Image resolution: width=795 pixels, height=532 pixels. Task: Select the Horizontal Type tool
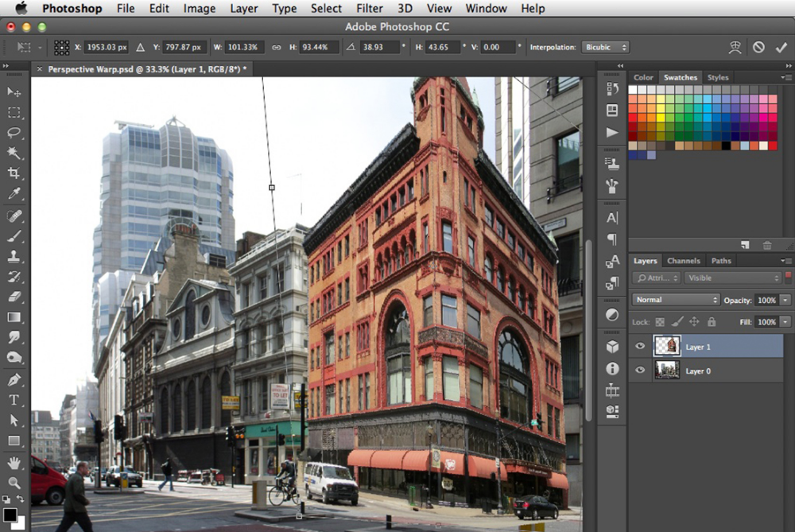(x=14, y=400)
